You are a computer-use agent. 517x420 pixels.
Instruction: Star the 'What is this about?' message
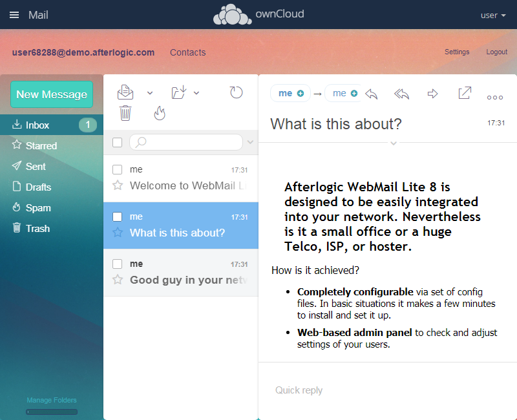[118, 233]
